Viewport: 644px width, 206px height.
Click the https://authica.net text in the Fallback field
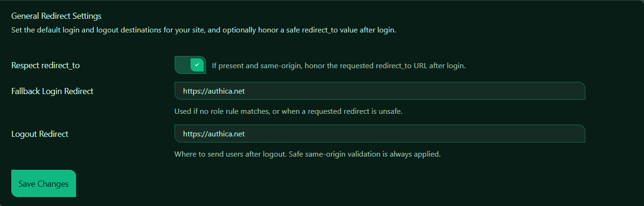point(214,91)
